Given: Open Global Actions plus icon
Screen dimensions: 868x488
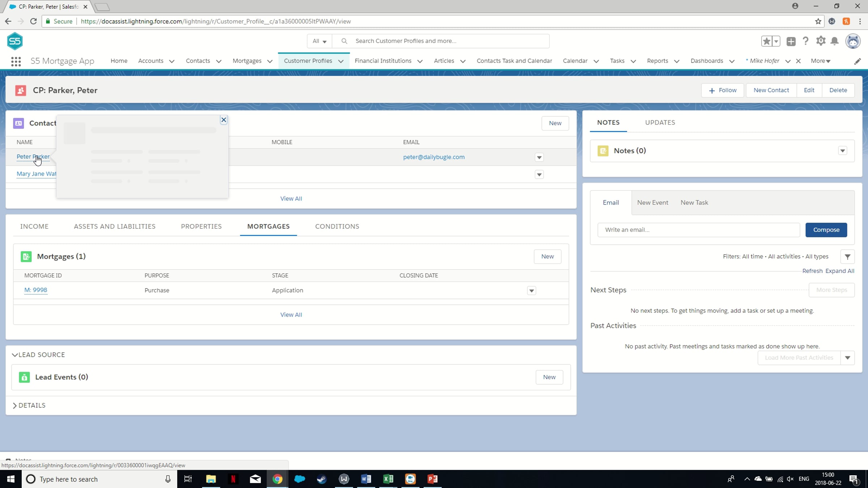Looking at the screenshot, I should coord(791,41).
